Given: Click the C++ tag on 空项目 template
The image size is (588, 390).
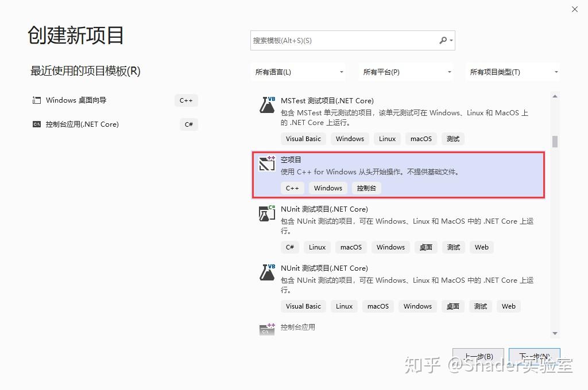Looking at the screenshot, I should [x=292, y=188].
